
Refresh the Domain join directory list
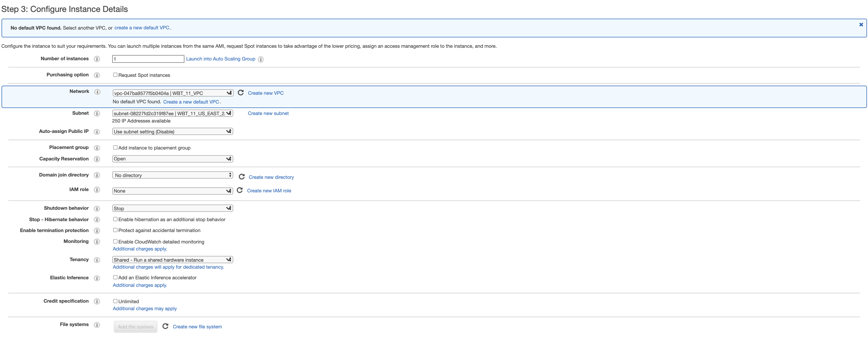[242, 177]
